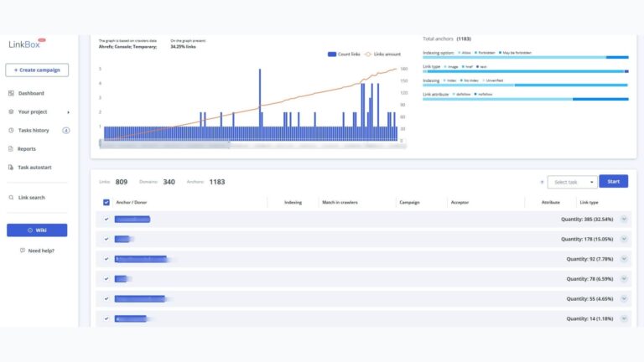Click the Need help chat icon

coord(23,251)
